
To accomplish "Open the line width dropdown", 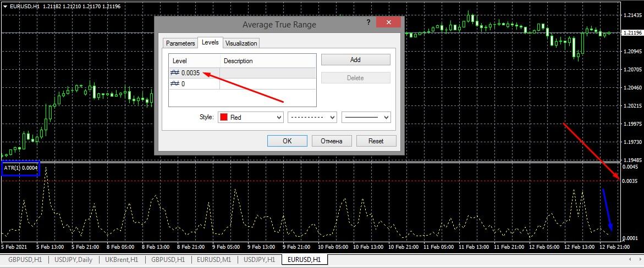I will [x=366, y=118].
